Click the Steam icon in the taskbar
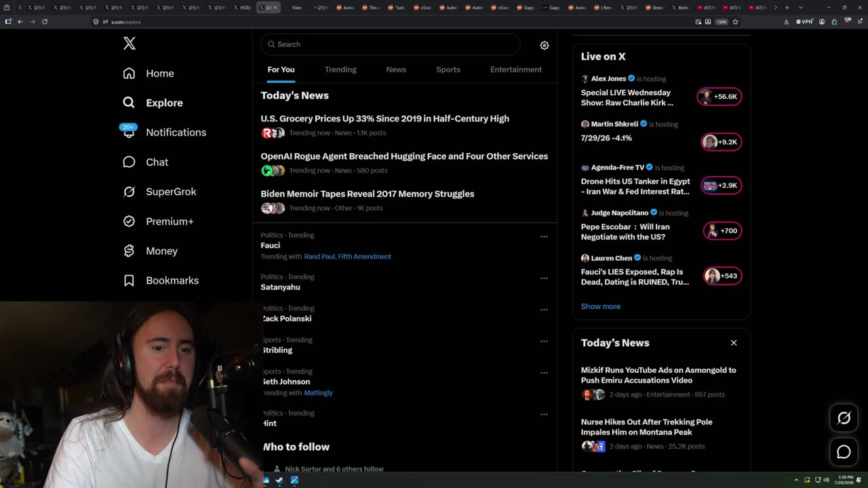Viewport: 868px width, 488px height. [x=279, y=480]
